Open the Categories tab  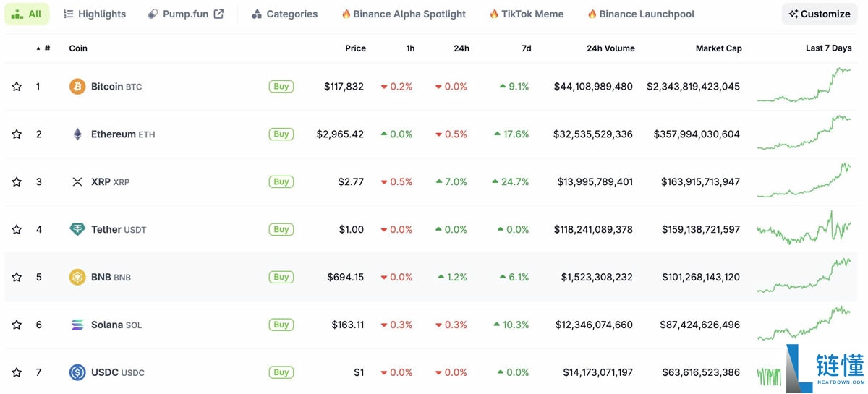click(284, 14)
